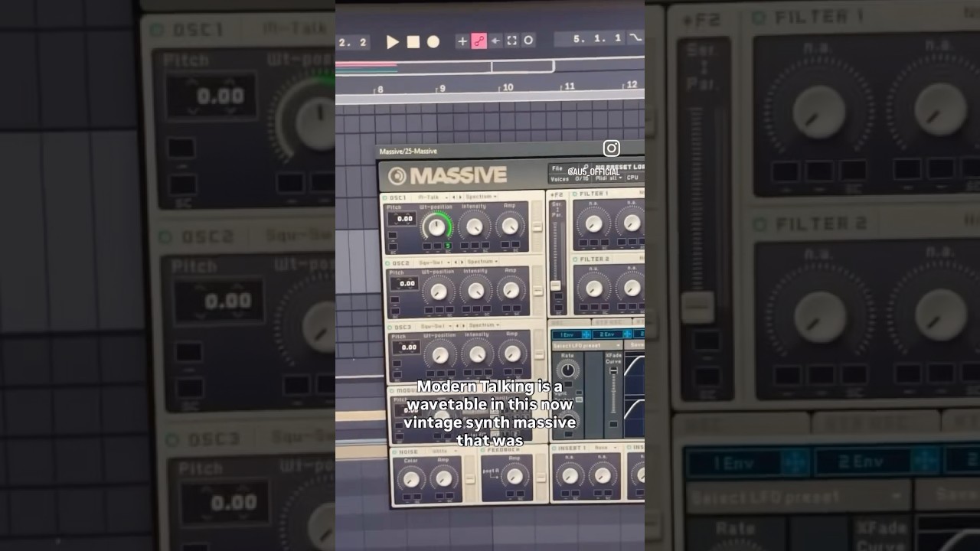
Task: Click the plus icon in the transport bar
Action: (462, 41)
